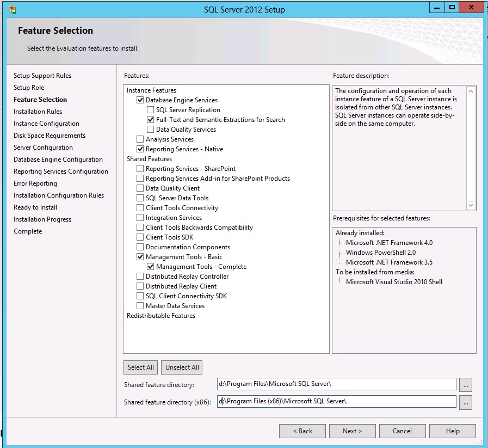The image size is (488, 448).
Task: Tick Client Tools Backwards Compatibility
Action: click(140, 228)
